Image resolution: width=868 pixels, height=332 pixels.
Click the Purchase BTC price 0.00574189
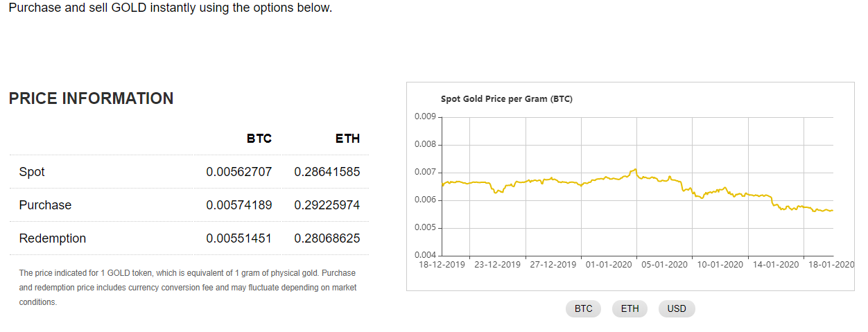[x=238, y=205]
